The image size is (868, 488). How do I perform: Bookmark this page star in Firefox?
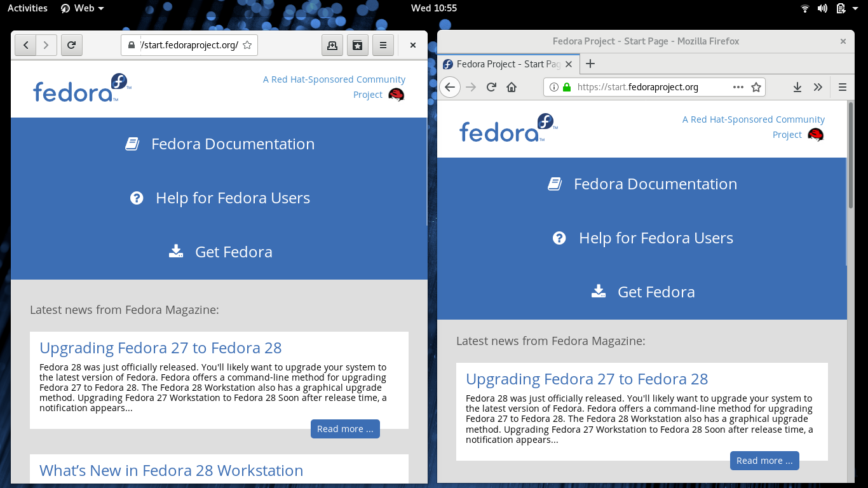756,87
